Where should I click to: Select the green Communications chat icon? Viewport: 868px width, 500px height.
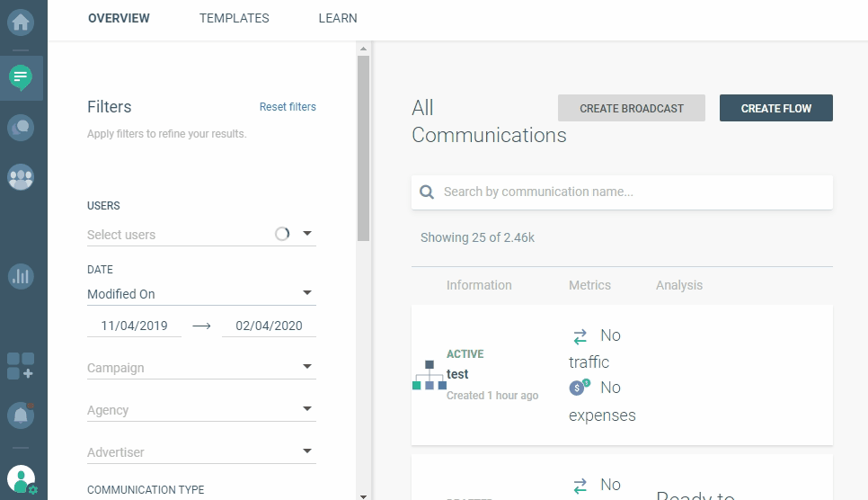click(x=21, y=78)
